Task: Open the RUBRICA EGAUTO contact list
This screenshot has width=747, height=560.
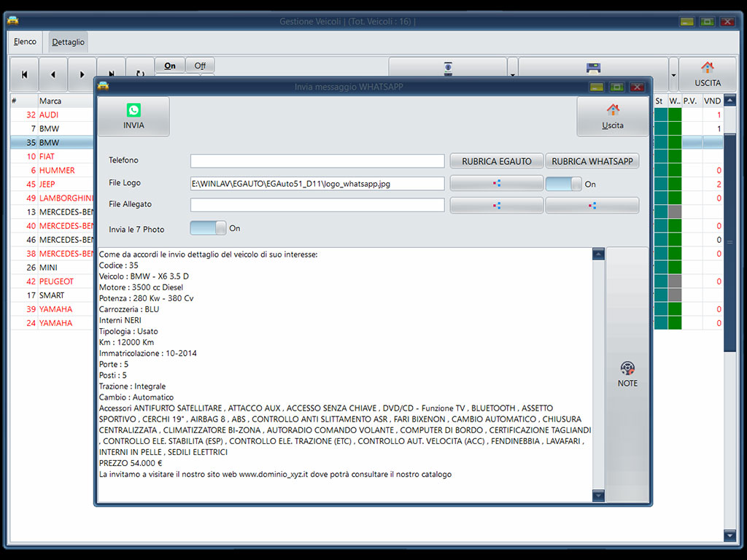Action: (x=496, y=161)
